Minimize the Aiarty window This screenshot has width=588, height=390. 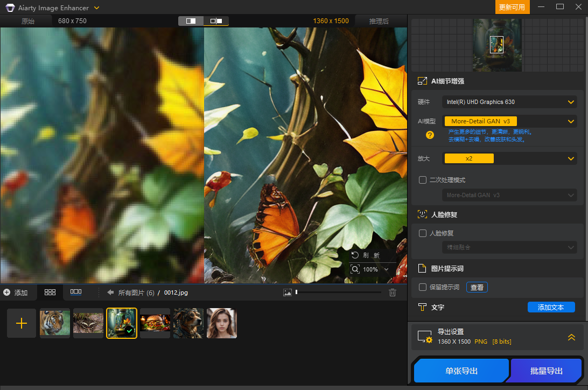click(x=541, y=7)
